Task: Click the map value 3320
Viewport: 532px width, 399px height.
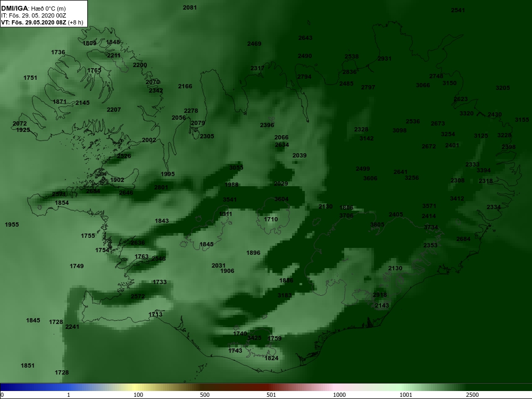Action: pyautogui.click(x=467, y=114)
